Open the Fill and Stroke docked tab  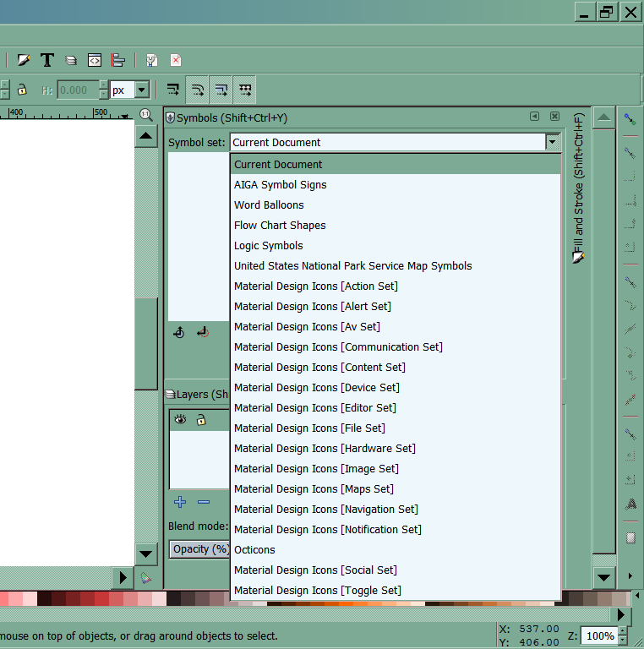coord(578,186)
